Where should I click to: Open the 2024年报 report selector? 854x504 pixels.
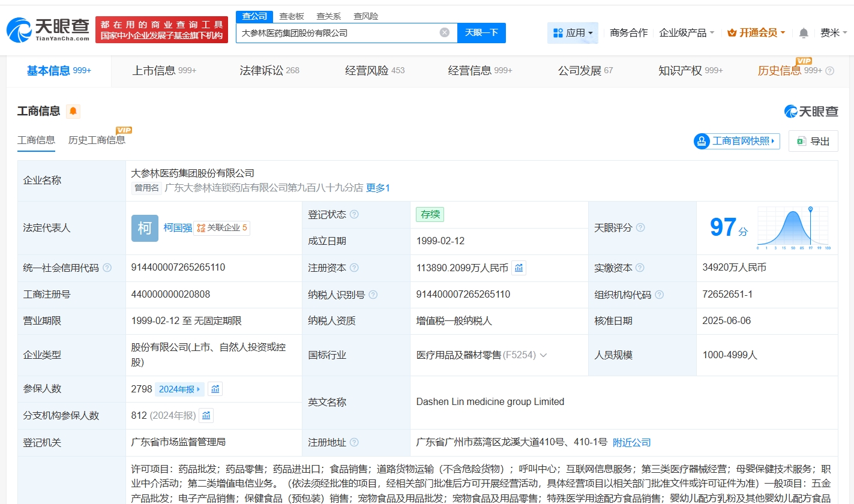click(179, 389)
